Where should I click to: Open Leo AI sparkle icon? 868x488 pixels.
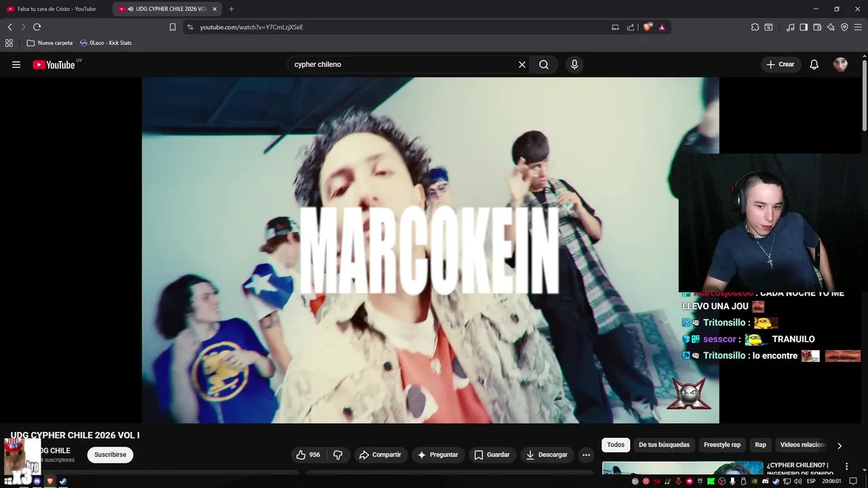(x=831, y=27)
